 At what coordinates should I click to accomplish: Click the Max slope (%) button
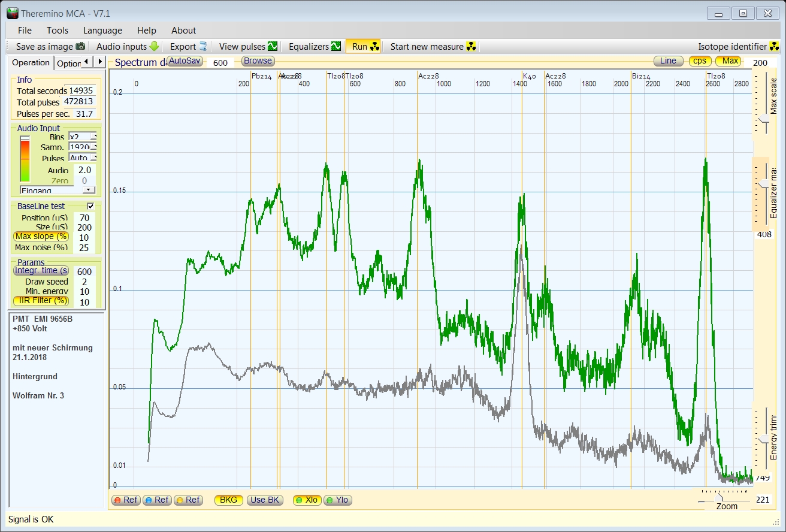click(x=41, y=237)
